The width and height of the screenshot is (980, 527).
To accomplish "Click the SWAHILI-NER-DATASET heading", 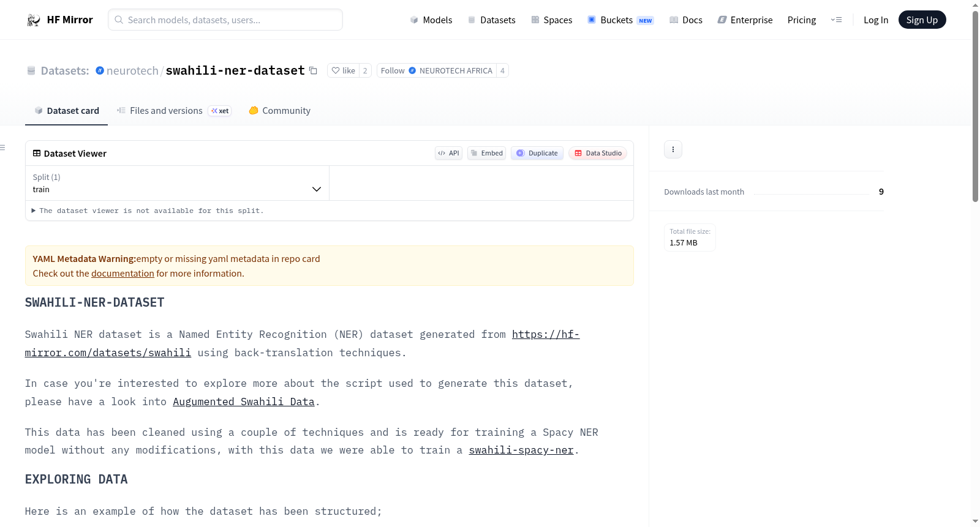I will (x=95, y=302).
